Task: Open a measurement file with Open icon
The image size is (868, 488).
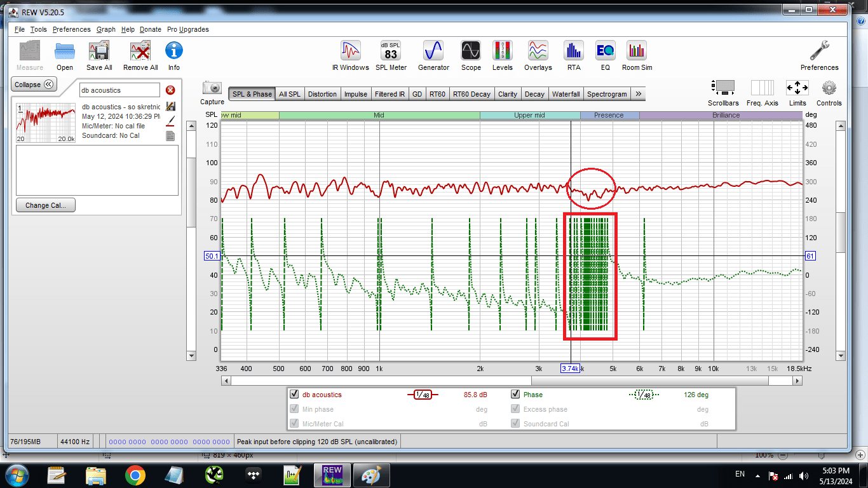Action: (x=65, y=56)
